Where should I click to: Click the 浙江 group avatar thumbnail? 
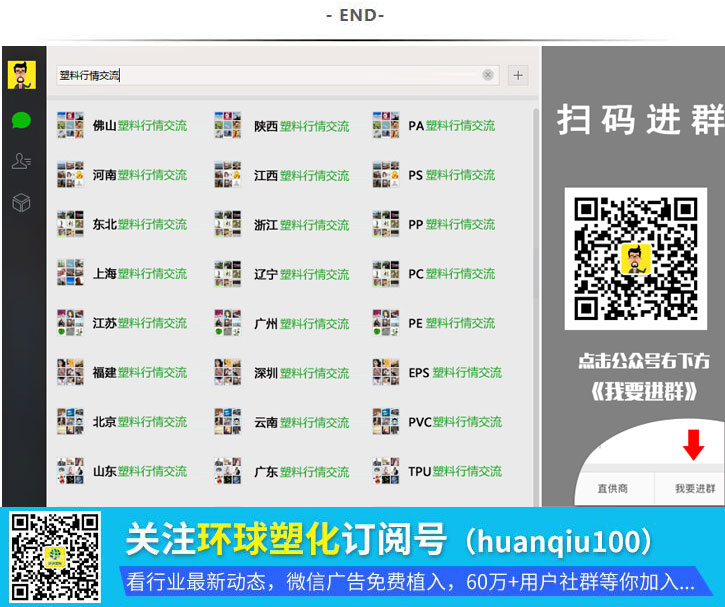(x=227, y=224)
